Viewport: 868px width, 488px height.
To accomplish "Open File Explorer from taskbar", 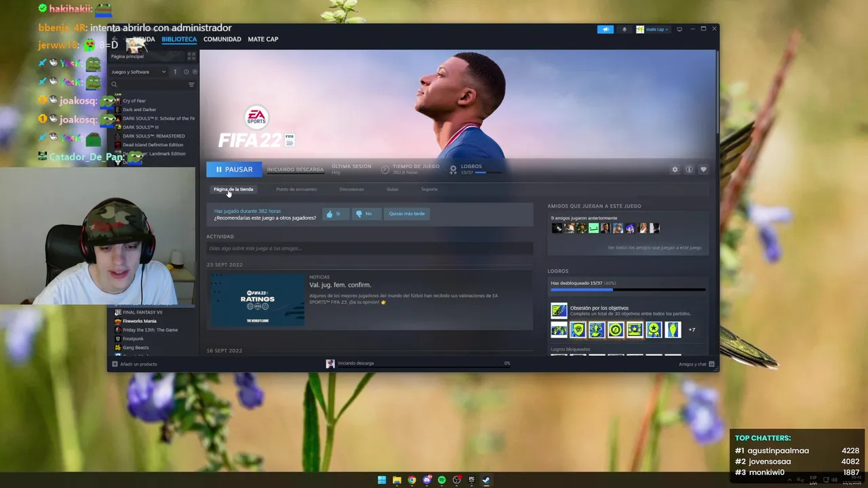I will (x=397, y=480).
